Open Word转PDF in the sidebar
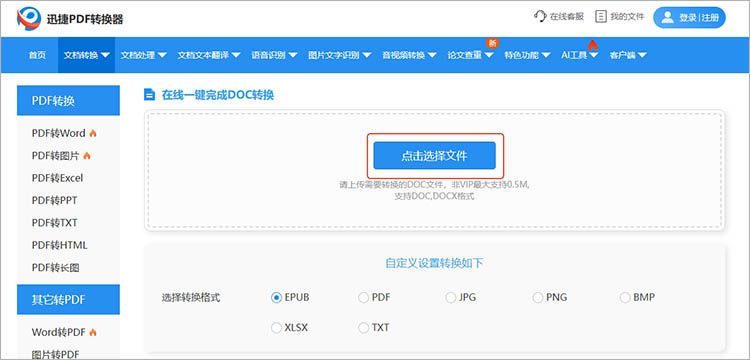750x360 pixels. click(59, 332)
